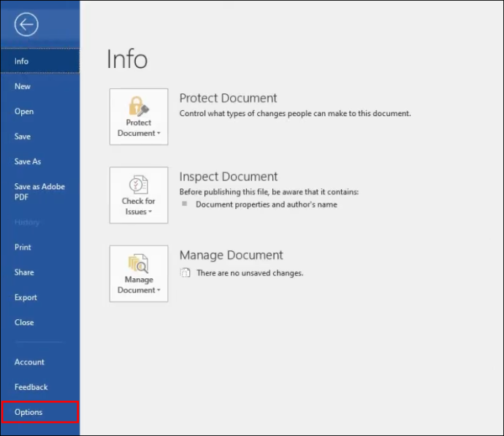Viewport: 504px width, 436px height.
Task: Expand the Protect Document dropdown button
Action: coord(139,117)
